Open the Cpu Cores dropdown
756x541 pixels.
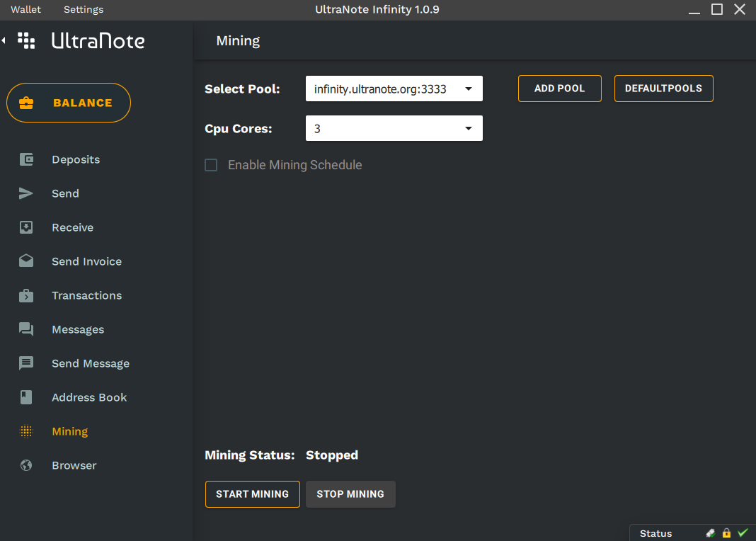tap(394, 128)
